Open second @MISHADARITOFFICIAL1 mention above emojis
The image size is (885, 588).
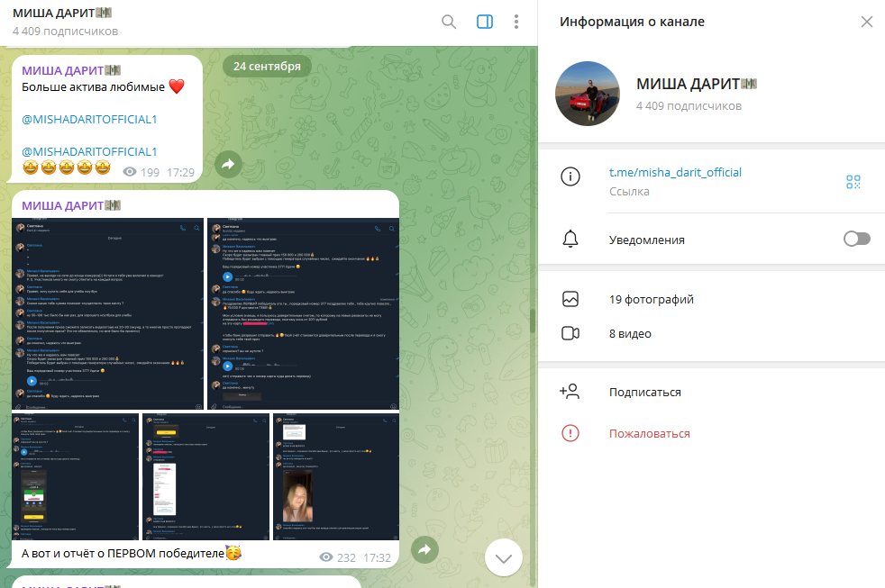pos(89,151)
